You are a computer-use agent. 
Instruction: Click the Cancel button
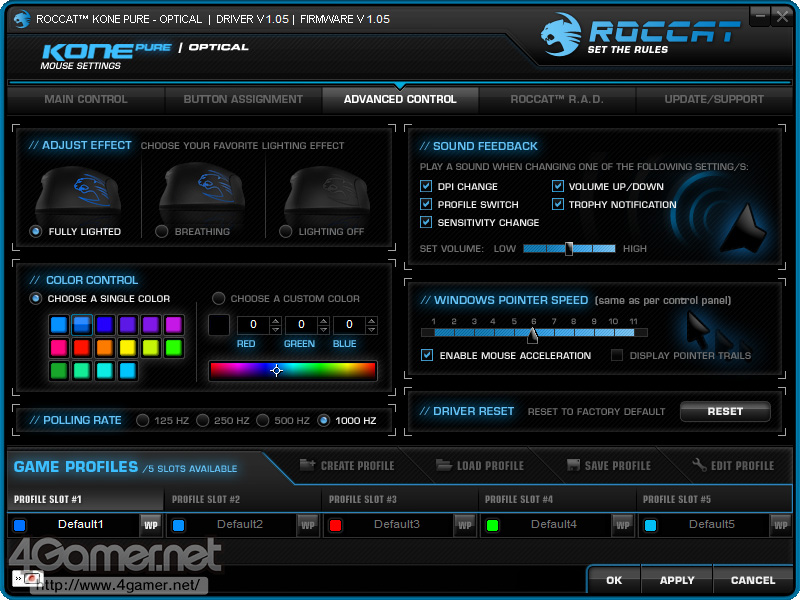coord(753,580)
